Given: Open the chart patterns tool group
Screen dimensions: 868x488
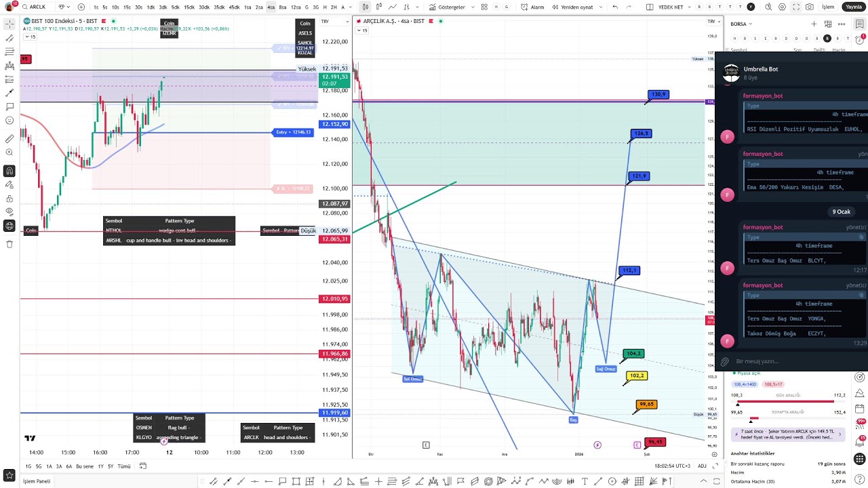Looking at the screenshot, I should 9,66.
